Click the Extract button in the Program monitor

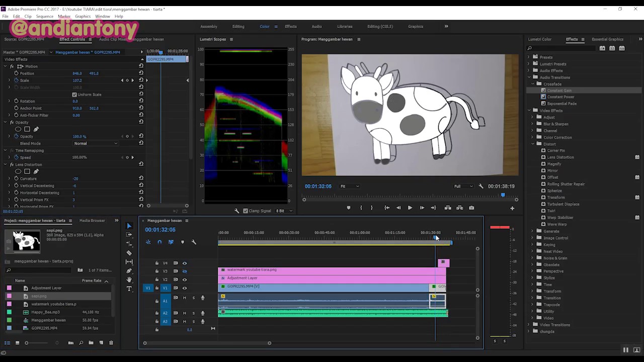pyautogui.click(x=459, y=208)
